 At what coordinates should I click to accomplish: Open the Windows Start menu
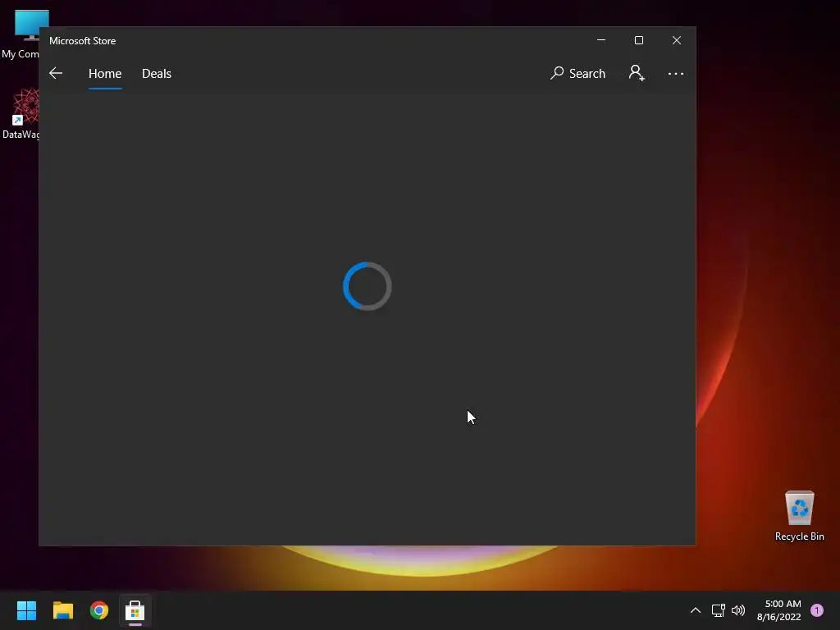(26, 610)
